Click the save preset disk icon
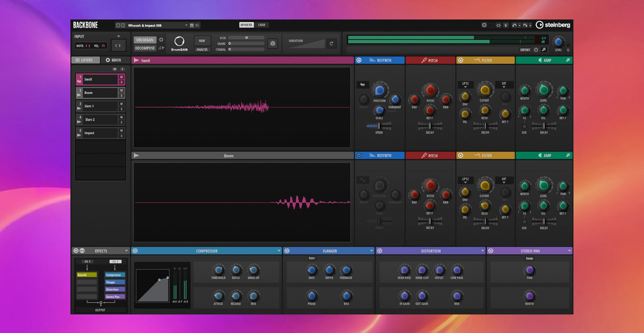The width and height of the screenshot is (644, 333). [192, 25]
